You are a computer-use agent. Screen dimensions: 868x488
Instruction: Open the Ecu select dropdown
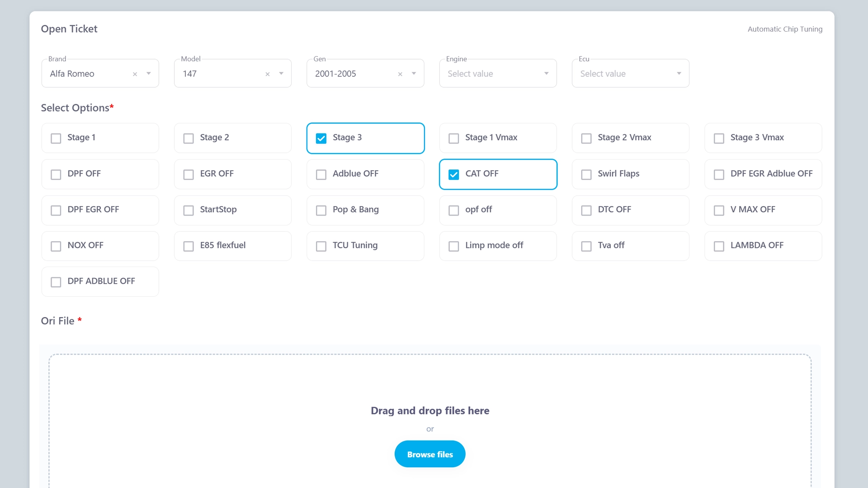click(630, 73)
